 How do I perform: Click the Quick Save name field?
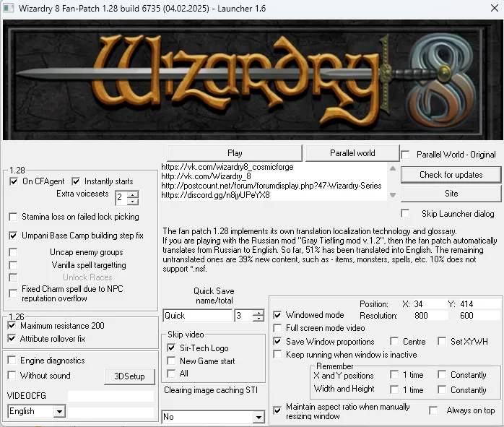click(197, 316)
